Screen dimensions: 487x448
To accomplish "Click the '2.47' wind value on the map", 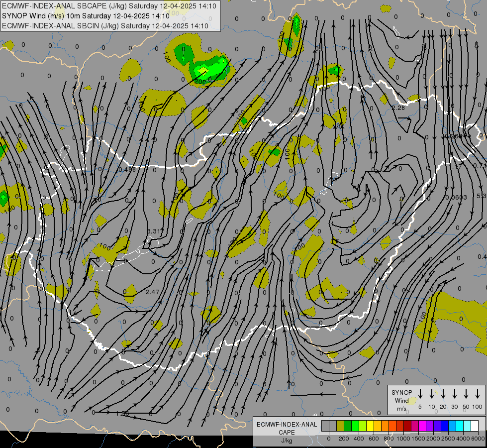I will [153, 292].
